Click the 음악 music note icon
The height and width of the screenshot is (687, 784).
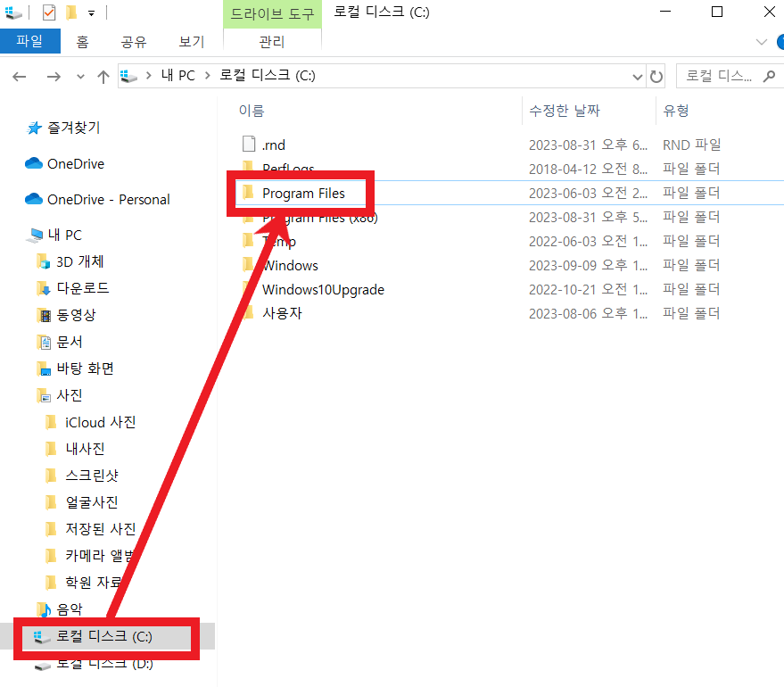(x=44, y=609)
